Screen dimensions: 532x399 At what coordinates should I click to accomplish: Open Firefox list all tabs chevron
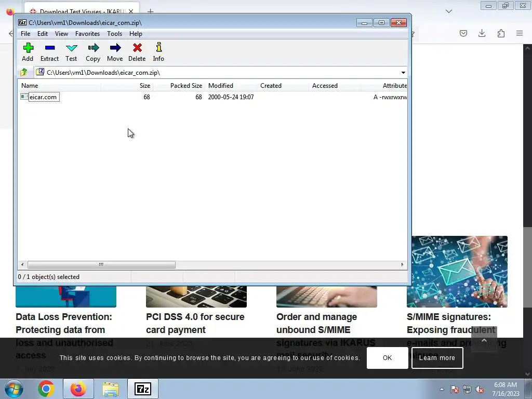coord(449,11)
